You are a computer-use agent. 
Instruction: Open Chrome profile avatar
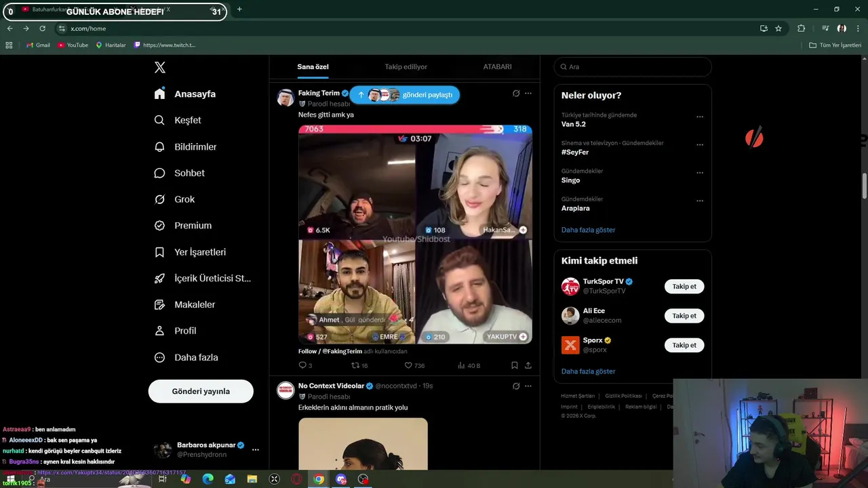842,28
